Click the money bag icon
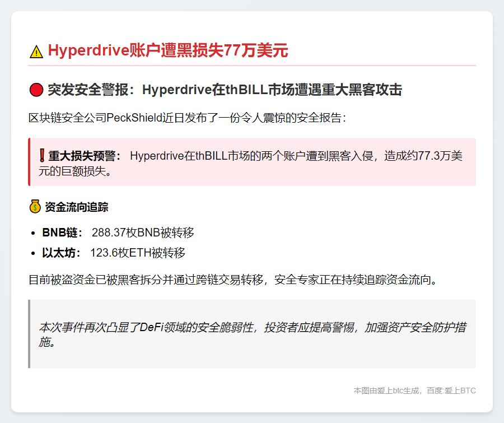The height and width of the screenshot is (423, 504). coord(35,207)
